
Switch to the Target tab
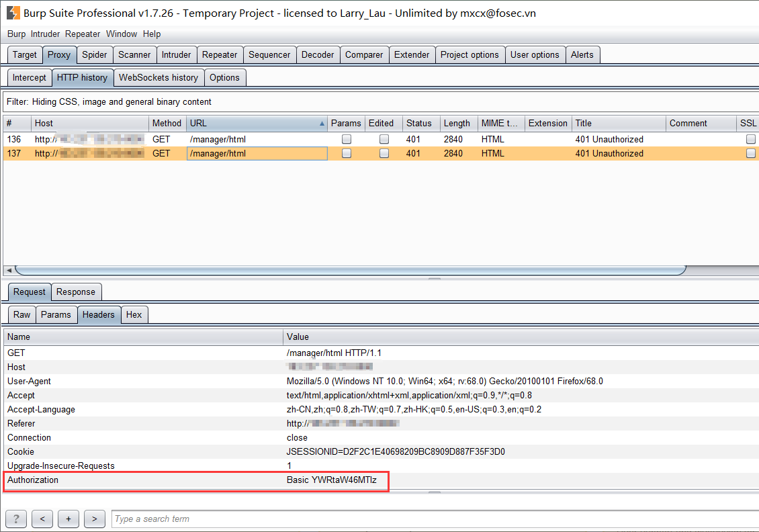click(x=25, y=54)
